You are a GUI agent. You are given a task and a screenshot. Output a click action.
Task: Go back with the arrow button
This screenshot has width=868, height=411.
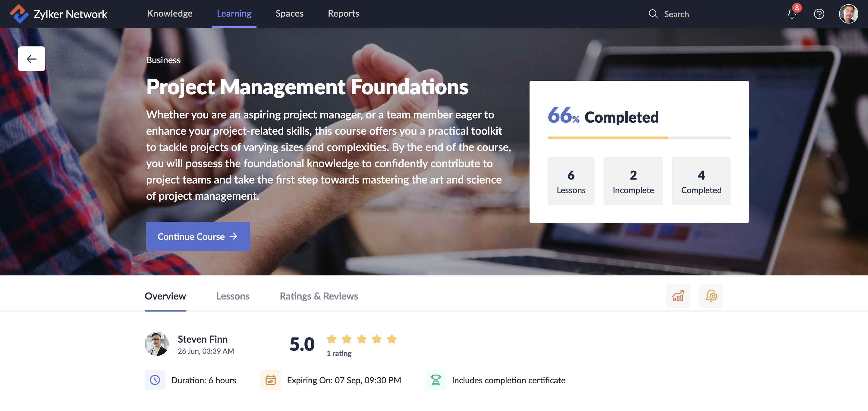tap(32, 59)
